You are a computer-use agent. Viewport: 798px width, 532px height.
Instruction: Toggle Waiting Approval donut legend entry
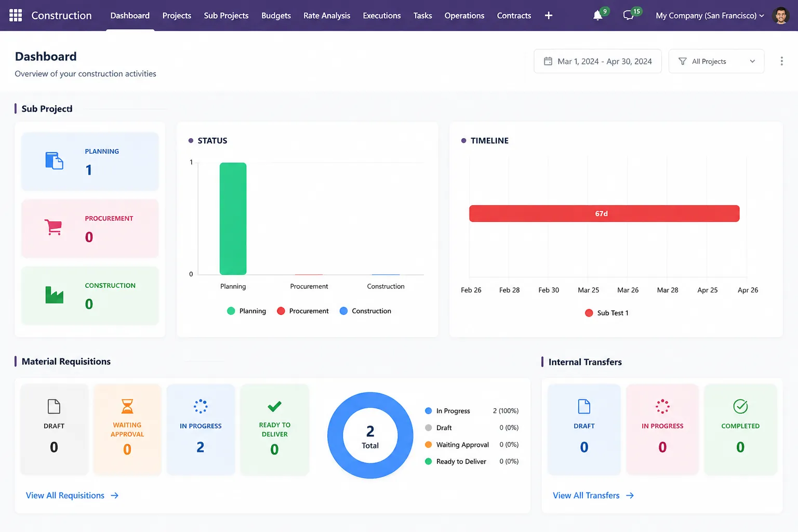point(457,445)
